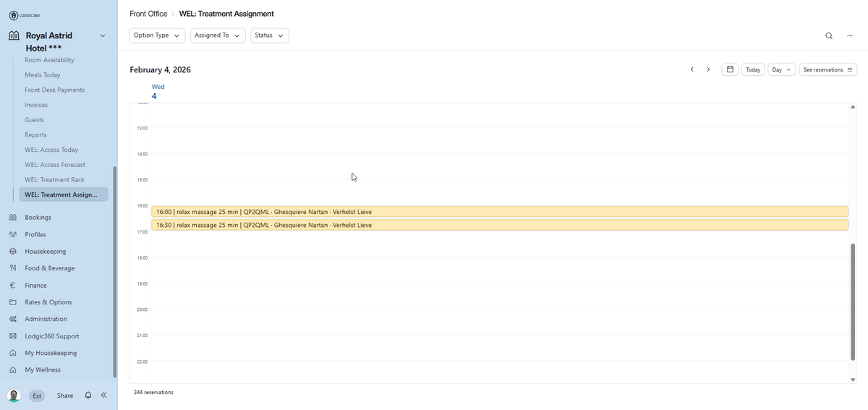
Task: Open the three-dot more options menu
Action: 850,35
